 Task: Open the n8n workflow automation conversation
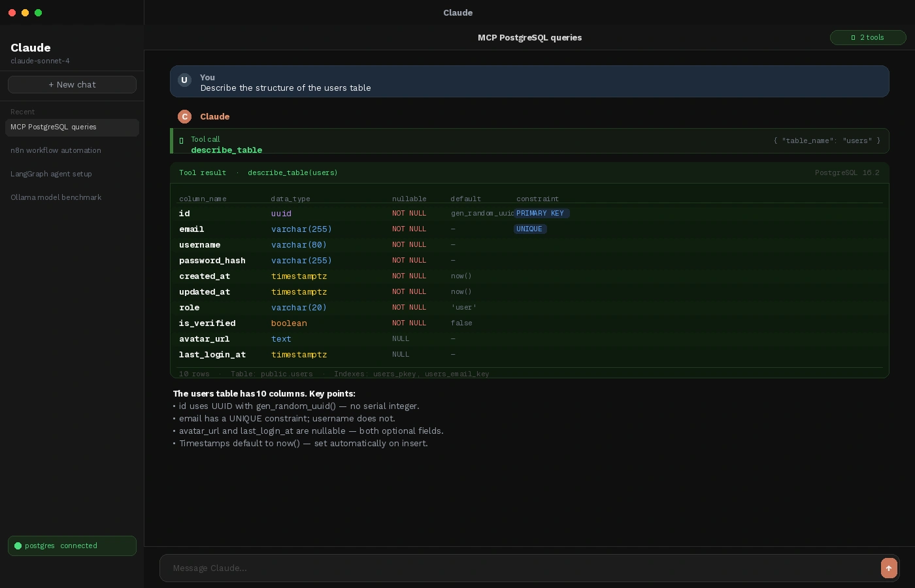(56, 150)
